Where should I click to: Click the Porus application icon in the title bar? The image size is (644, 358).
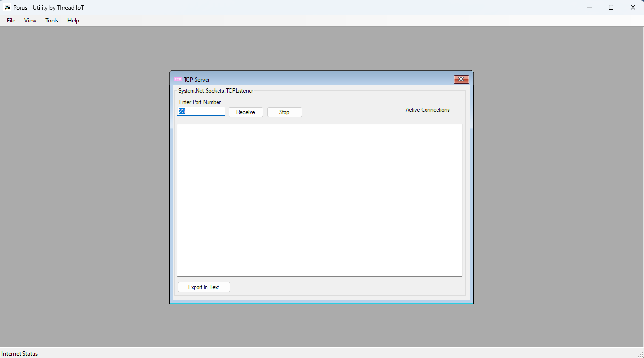click(x=6, y=7)
